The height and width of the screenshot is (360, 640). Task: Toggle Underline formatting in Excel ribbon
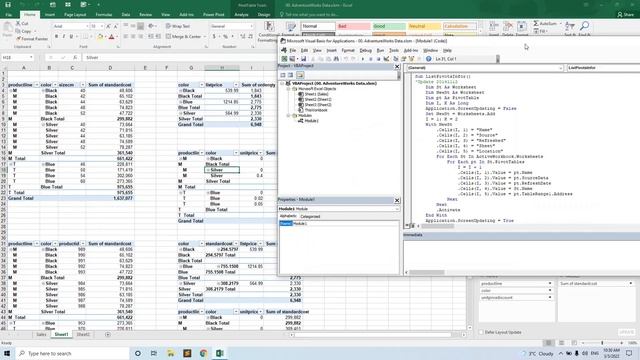[x=71, y=37]
